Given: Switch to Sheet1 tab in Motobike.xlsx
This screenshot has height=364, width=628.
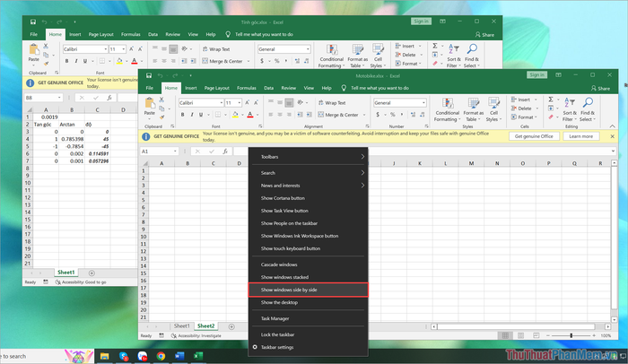Looking at the screenshot, I should (181, 326).
